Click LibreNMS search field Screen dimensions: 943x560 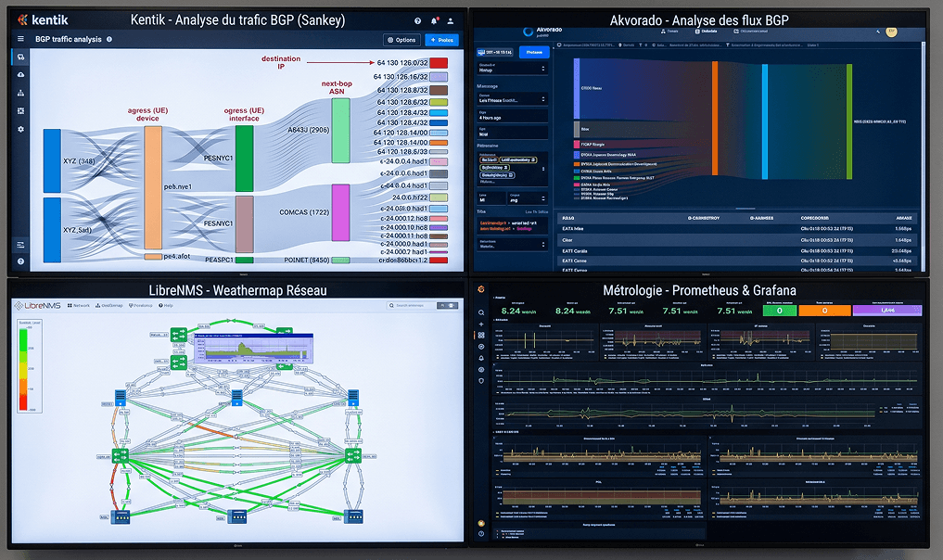coord(411,306)
